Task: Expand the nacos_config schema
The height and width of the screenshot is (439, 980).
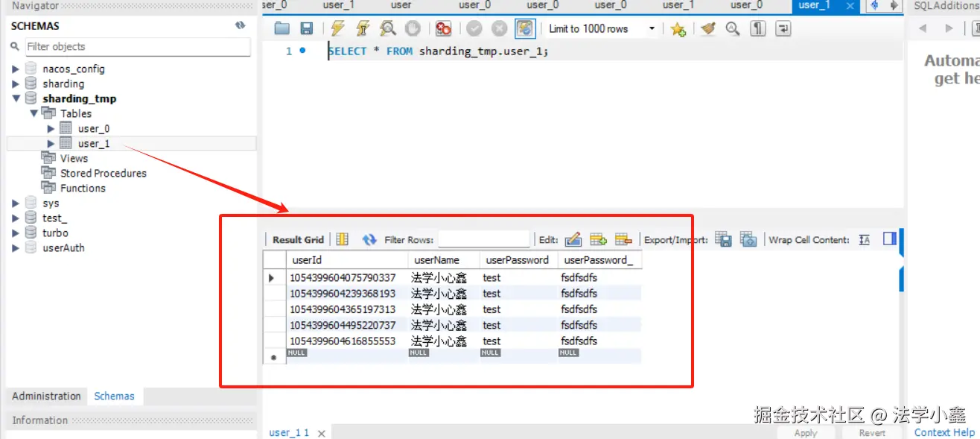Action: tap(16, 69)
